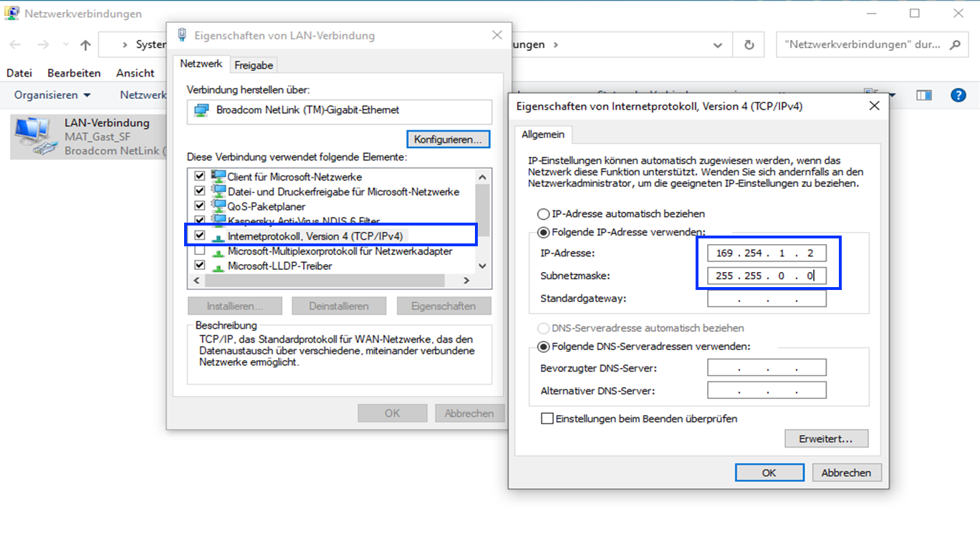Click the LAN properties dialog title icon
Image resolution: width=980 pixels, height=552 pixels.
click(x=181, y=35)
